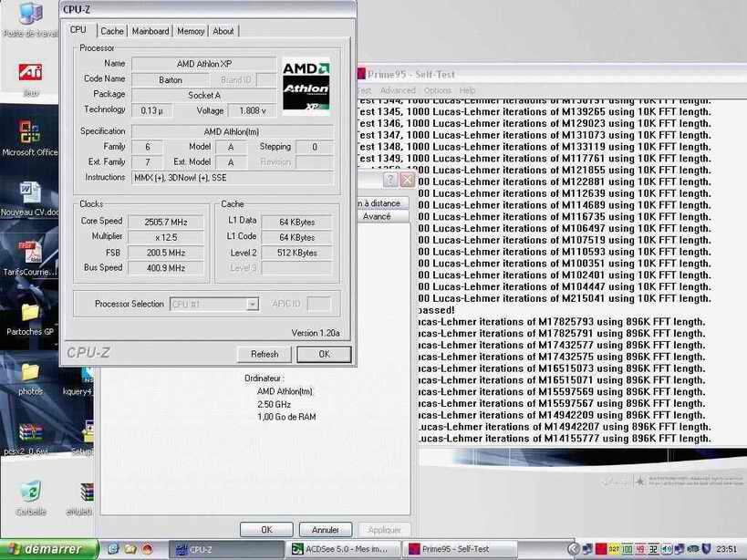Click the green 100 tray indicator
Viewport: 747px width, 560px height.
[627, 549]
